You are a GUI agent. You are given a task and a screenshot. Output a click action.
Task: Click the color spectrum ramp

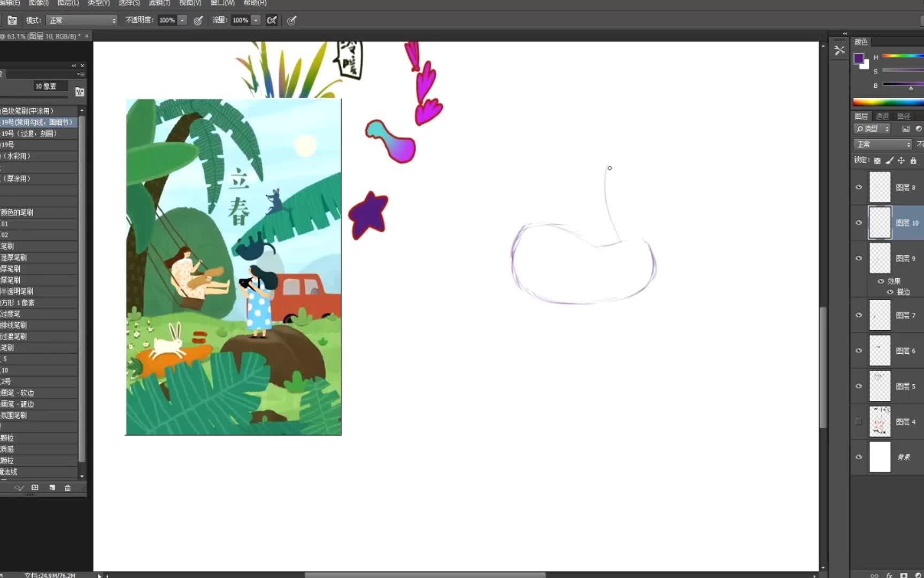pyautogui.click(x=888, y=102)
